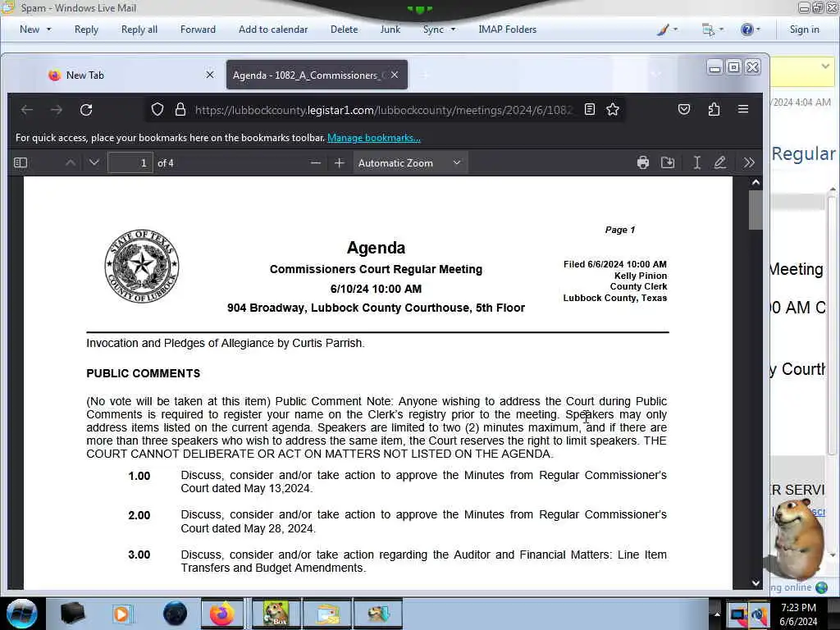
Task: Mark message as Junk
Action: tap(390, 30)
